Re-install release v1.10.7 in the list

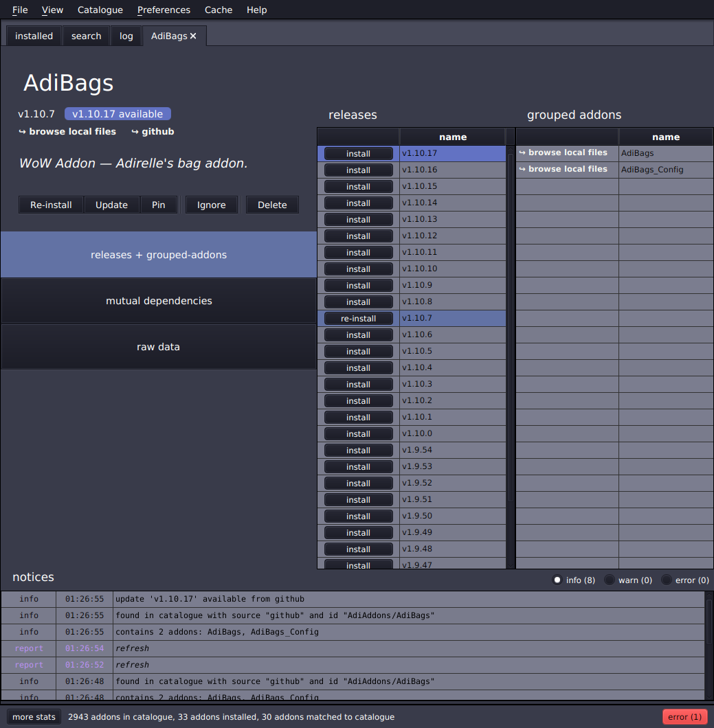pos(358,319)
